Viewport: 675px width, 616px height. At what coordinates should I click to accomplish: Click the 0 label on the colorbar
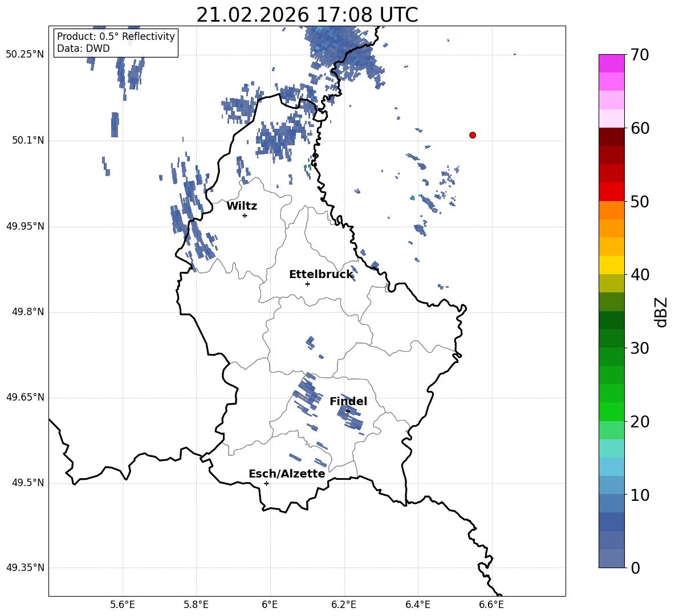tap(635, 568)
